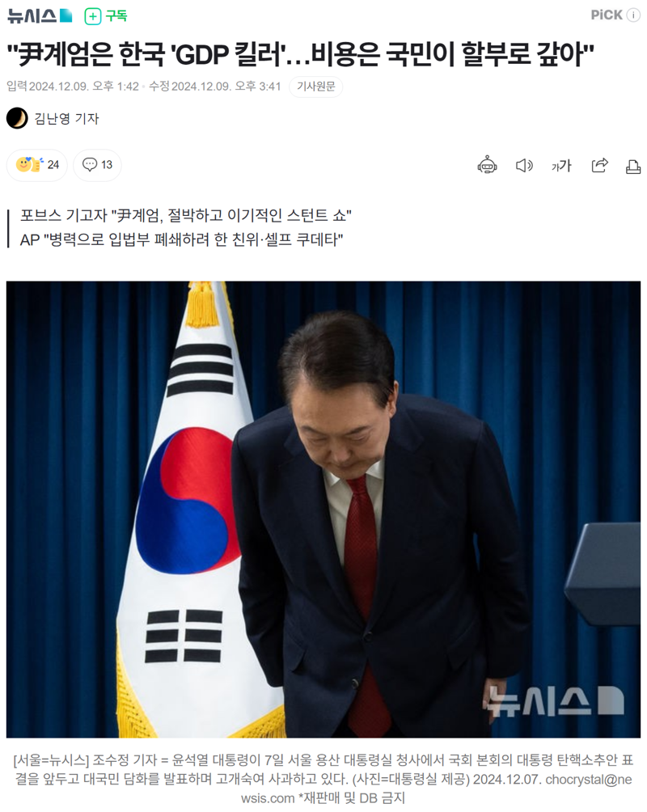Image resolution: width=647 pixels, height=812 pixels.
Task: Subscribe to 뉴시스 with the 구독 button
Action: (106, 16)
